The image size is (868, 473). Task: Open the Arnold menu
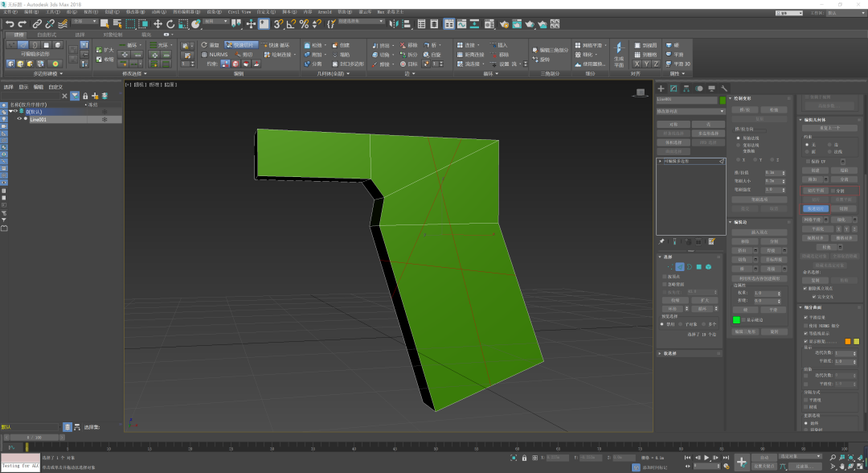[325, 11]
